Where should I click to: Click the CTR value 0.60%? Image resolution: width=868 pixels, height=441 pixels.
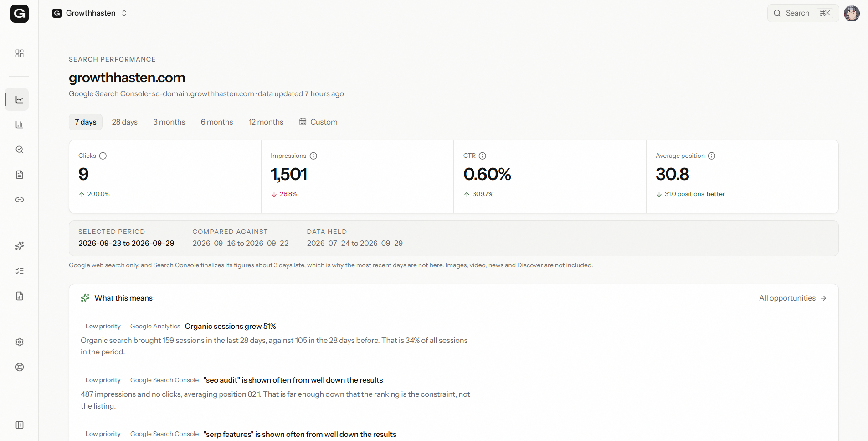(487, 174)
